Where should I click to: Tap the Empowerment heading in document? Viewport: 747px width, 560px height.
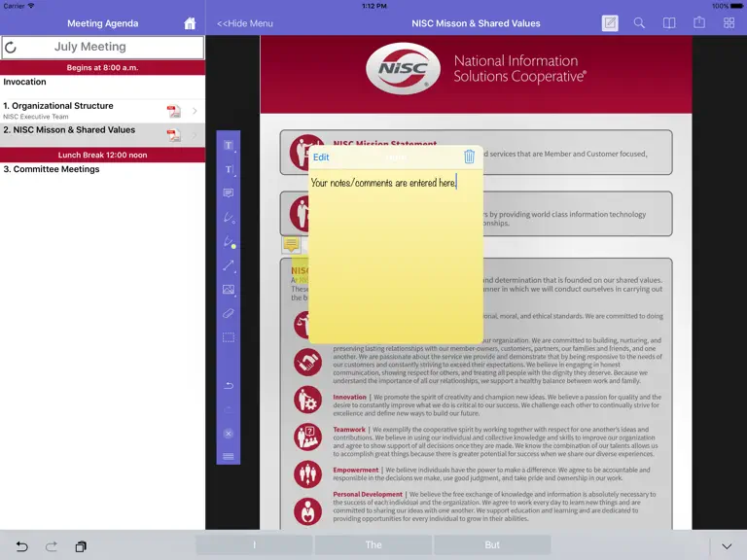click(x=356, y=470)
